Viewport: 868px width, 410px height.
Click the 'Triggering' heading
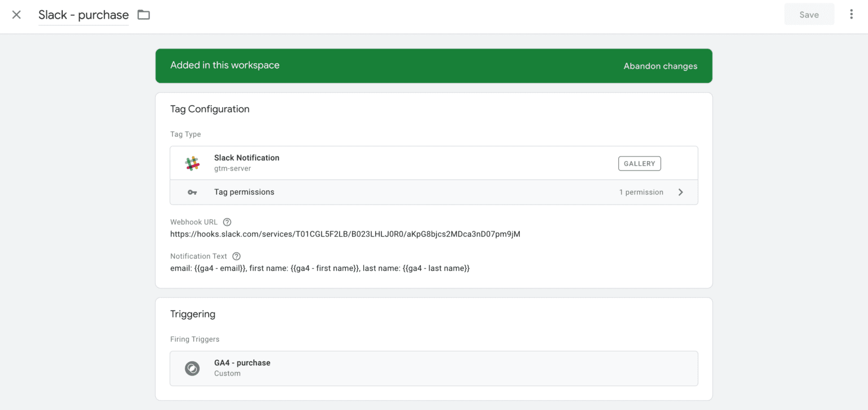tap(193, 314)
